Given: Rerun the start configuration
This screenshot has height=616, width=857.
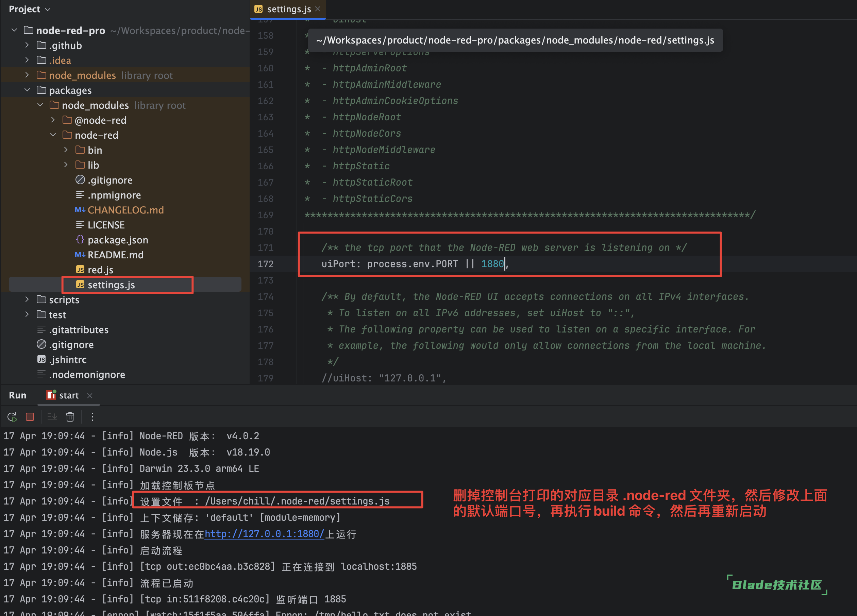Looking at the screenshot, I should [x=12, y=416].
